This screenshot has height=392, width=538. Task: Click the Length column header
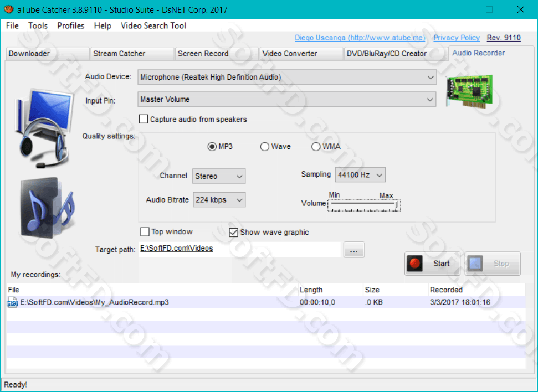point(330,290)
